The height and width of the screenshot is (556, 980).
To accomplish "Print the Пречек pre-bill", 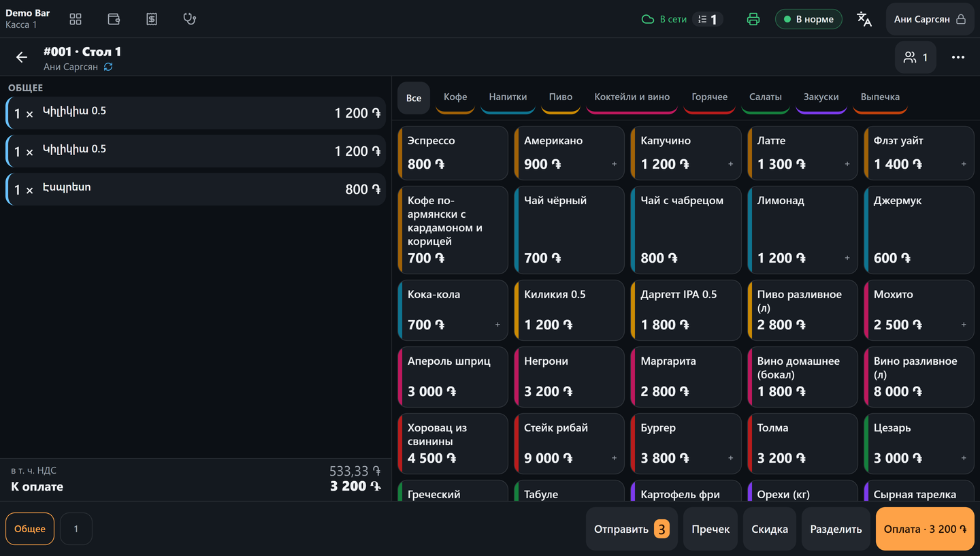I will [710, 529].
